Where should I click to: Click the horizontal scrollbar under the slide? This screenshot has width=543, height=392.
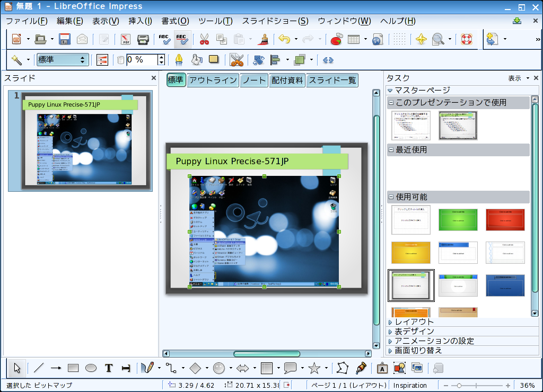[267, 354]
